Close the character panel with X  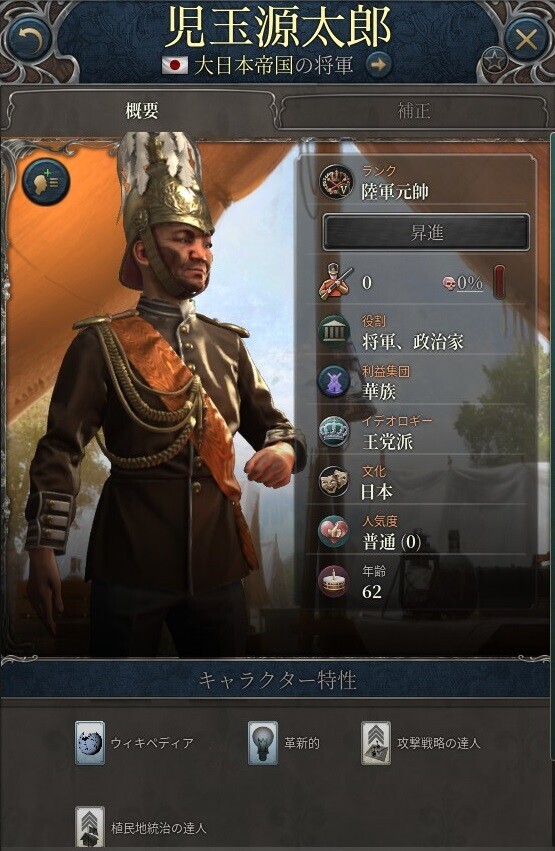tap(526, 39)
